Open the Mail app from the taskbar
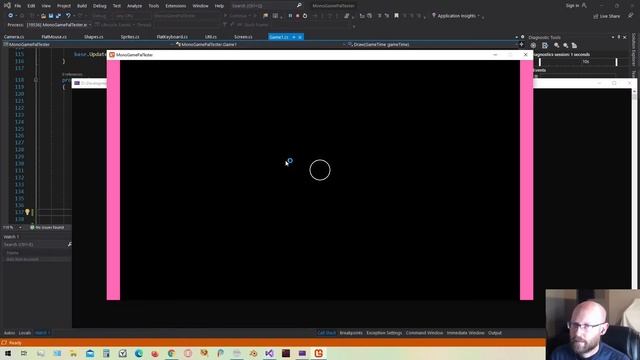Image resolution: width=640 pixels, height=360 pixels. 90,353
